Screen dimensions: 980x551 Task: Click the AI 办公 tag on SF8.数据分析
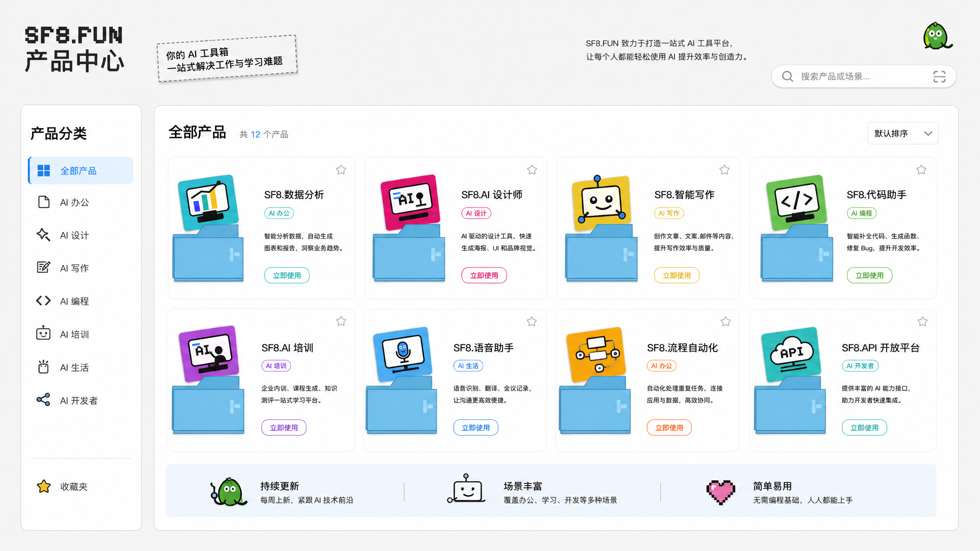coord(279,213)
